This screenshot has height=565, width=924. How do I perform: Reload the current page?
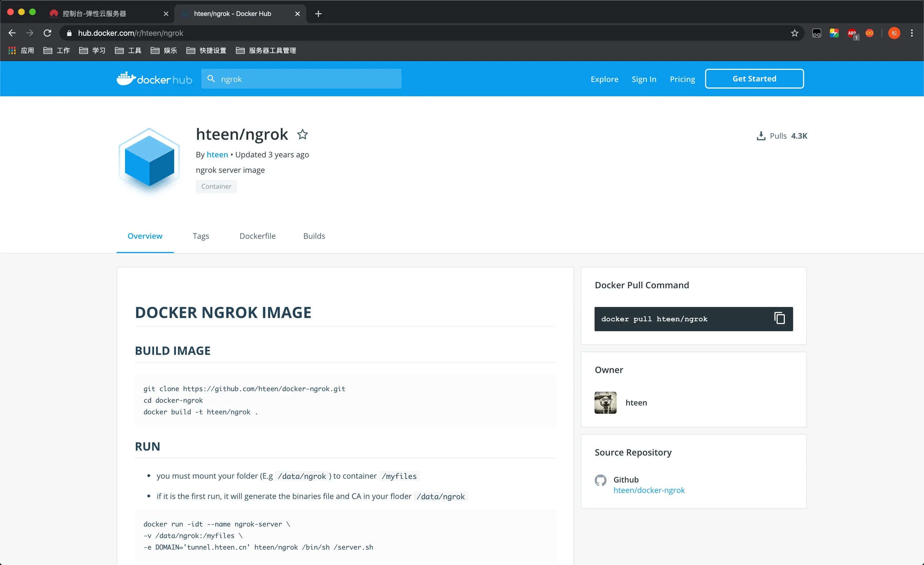pyautogui.click(x=47, y=33)
